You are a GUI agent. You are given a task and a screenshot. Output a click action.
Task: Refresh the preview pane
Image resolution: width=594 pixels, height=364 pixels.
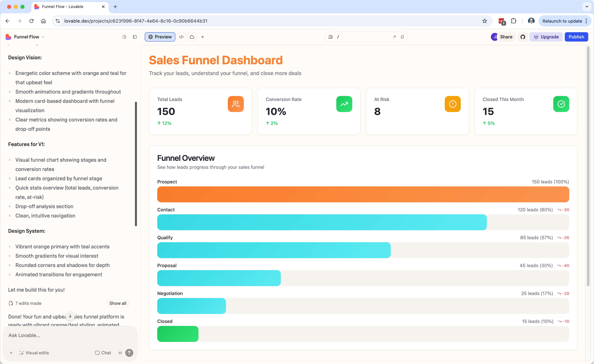click(x=402, y=37)
